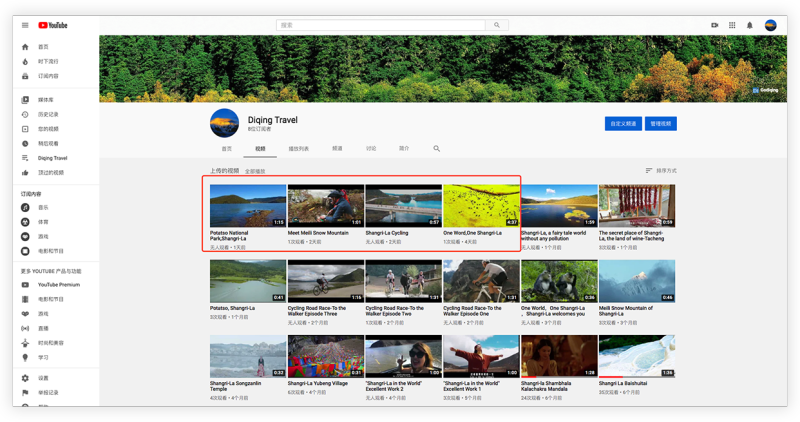Viewport: 800px width, 422px height.
Task: Switch to the 首页 channel tab
Action: click(227, 148)
